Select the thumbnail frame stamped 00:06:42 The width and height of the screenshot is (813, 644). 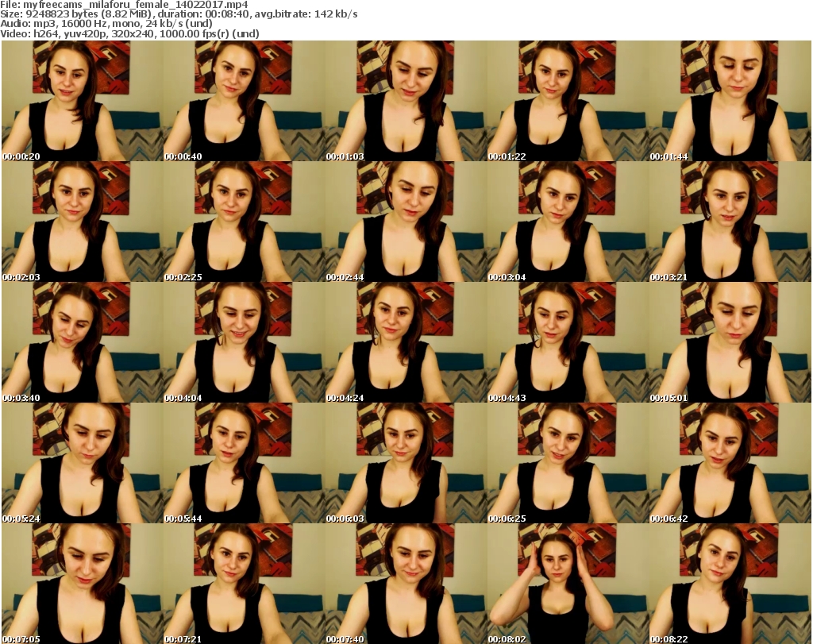[x=730, y=463]
